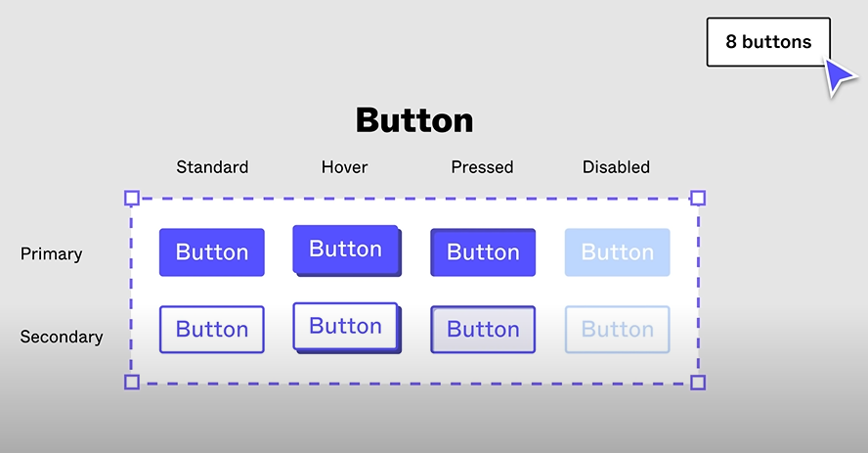This screenshot has height=453, width=868.
Task: Select the bottom-right selection handle
Action: [x=698, y=383]
